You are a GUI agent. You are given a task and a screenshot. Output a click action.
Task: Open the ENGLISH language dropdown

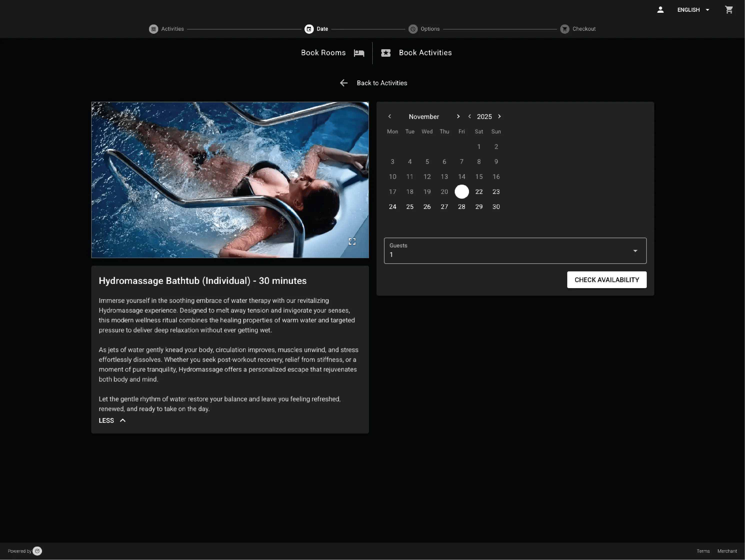(x=693, y=10)
